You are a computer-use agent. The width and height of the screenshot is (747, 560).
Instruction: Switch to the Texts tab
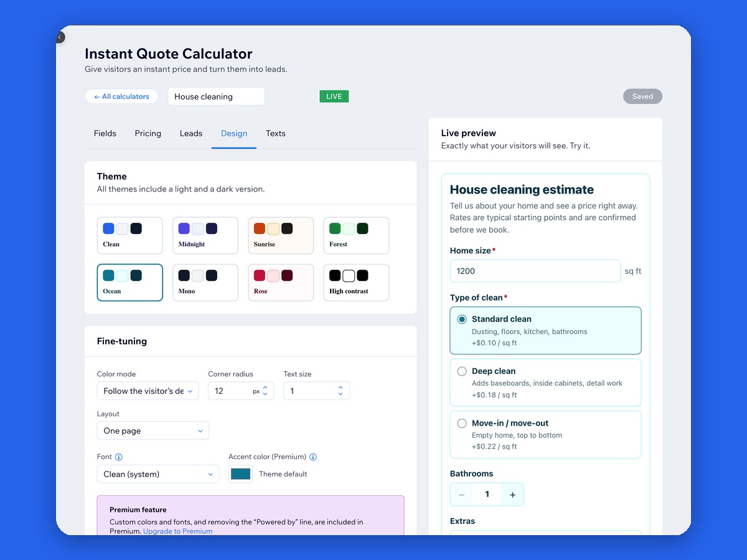[x=276, y=133]
